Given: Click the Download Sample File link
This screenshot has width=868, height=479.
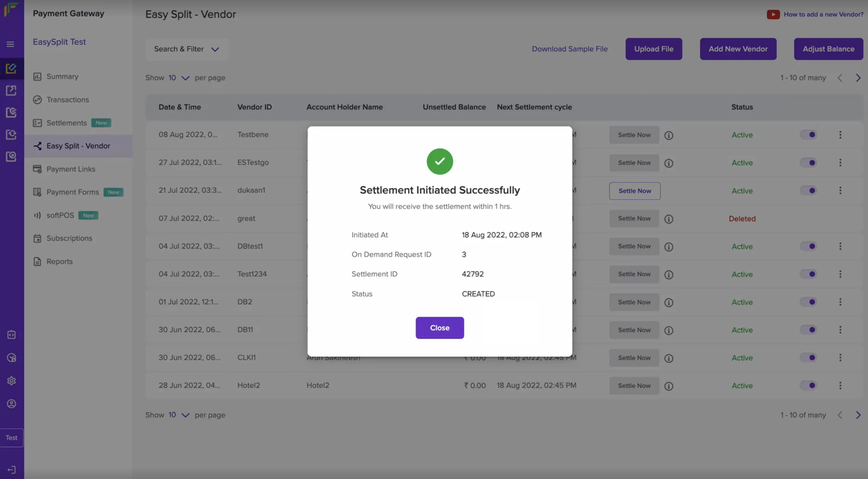Looking at the screenshot, I should (x=569, y=49).
